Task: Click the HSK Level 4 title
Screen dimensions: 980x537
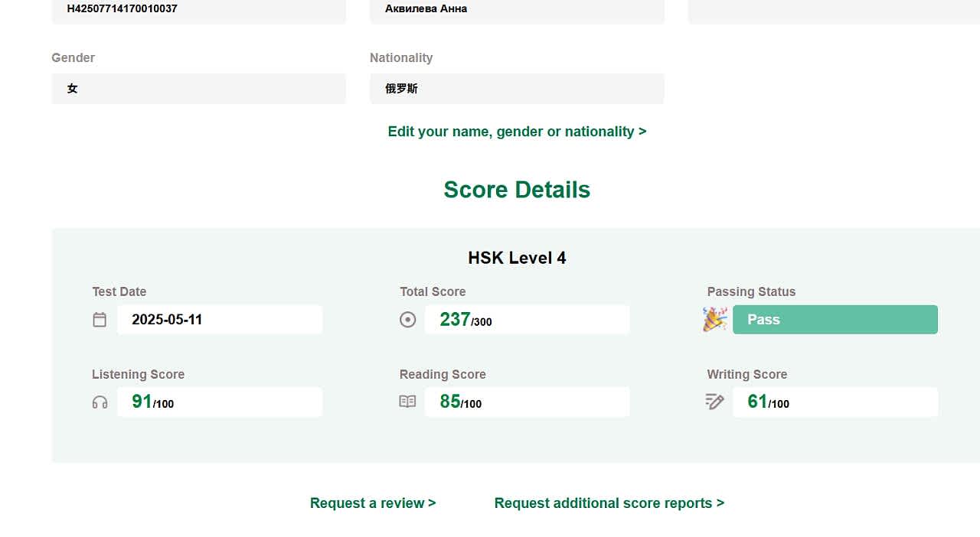Action: (x=517, y=258)
